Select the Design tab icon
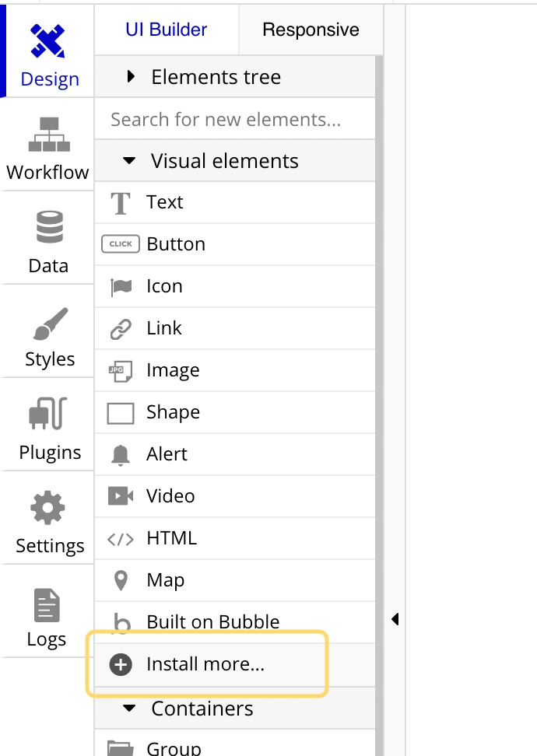Viewport: 537px width, 756px height. click(x=47, y=41)
